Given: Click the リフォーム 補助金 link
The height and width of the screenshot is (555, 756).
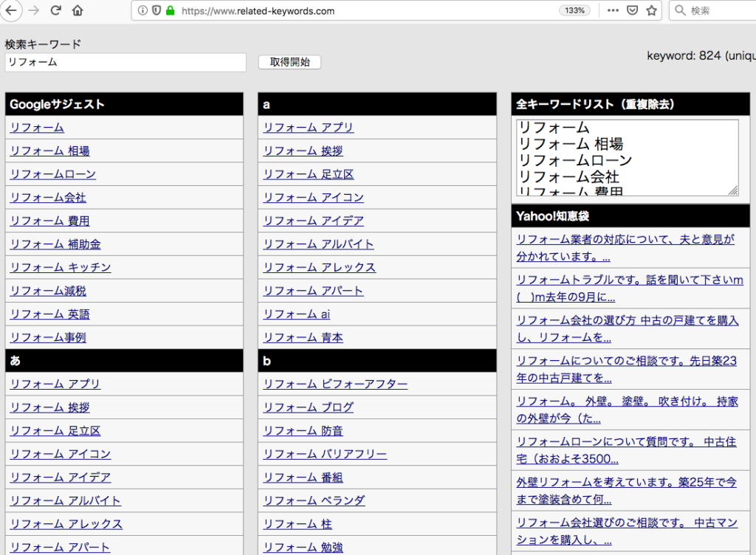Looking at the screenshot, I should coord(55,244).
